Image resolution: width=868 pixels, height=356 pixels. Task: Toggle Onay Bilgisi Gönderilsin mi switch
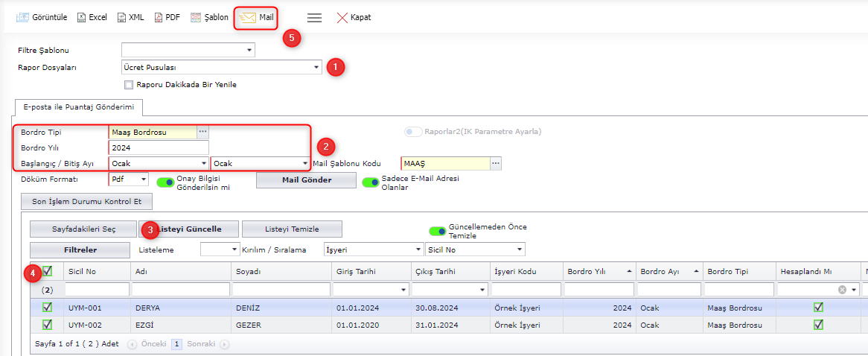pos(165,182)
